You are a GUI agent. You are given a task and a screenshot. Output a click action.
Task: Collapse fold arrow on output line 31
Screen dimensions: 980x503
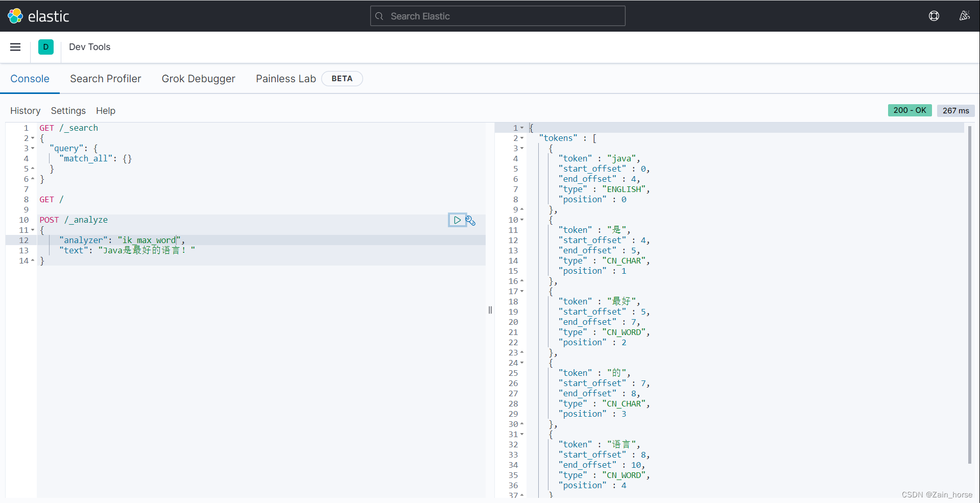[522, 435]
